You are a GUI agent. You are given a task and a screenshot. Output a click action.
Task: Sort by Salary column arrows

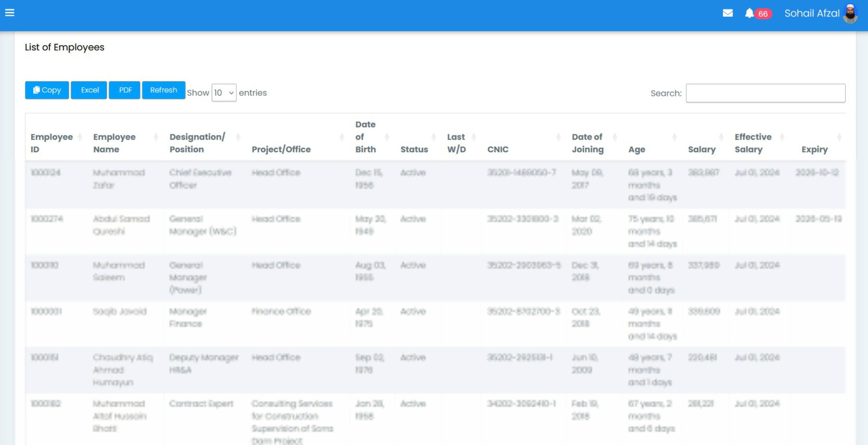point(721,137)
